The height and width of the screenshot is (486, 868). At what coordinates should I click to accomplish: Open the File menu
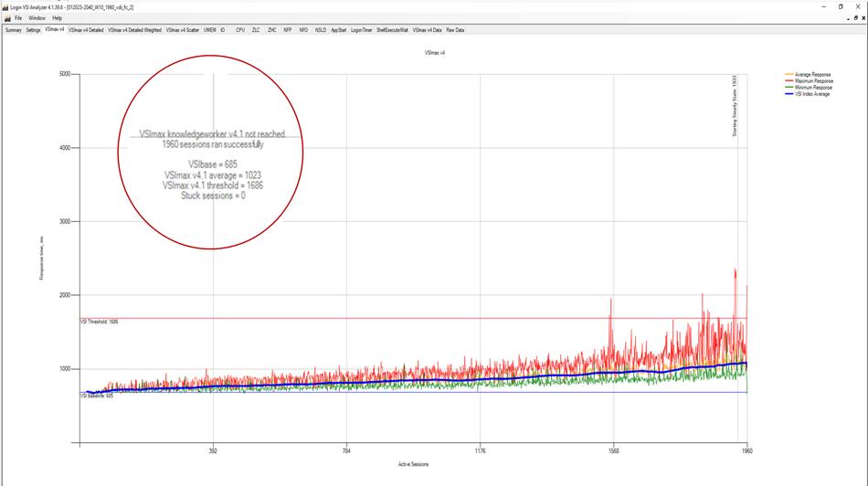tap(18, 17)
